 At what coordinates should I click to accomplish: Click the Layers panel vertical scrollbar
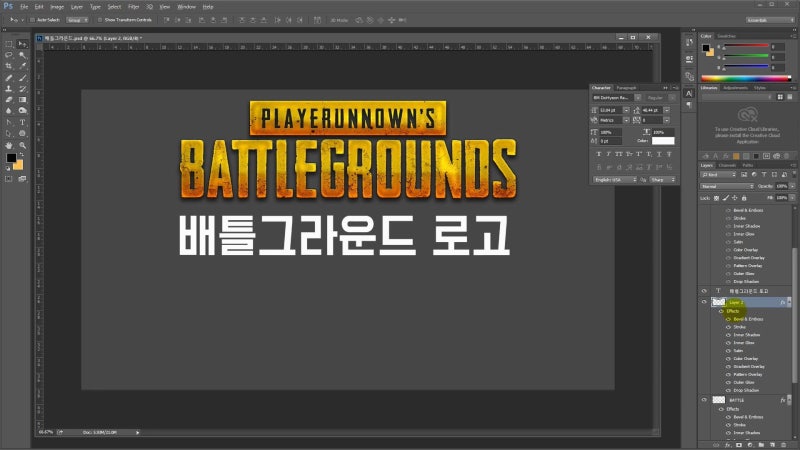pos(794,316)
